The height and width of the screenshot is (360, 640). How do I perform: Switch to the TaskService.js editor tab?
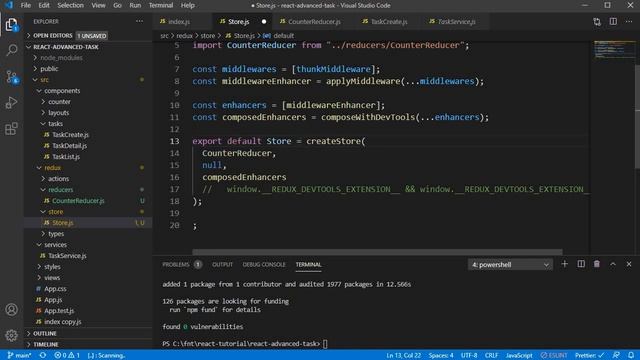(456, 22)
